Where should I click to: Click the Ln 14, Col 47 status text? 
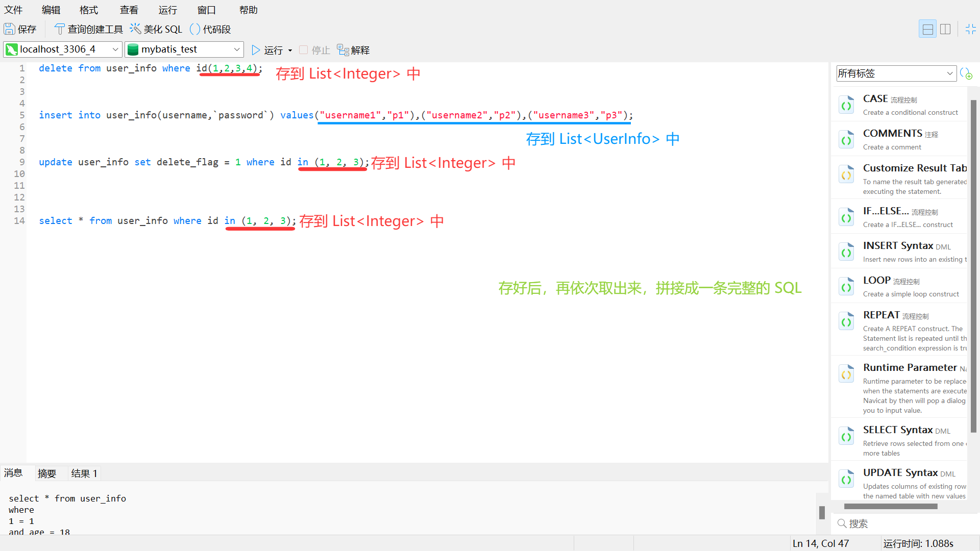click(821, 543)
